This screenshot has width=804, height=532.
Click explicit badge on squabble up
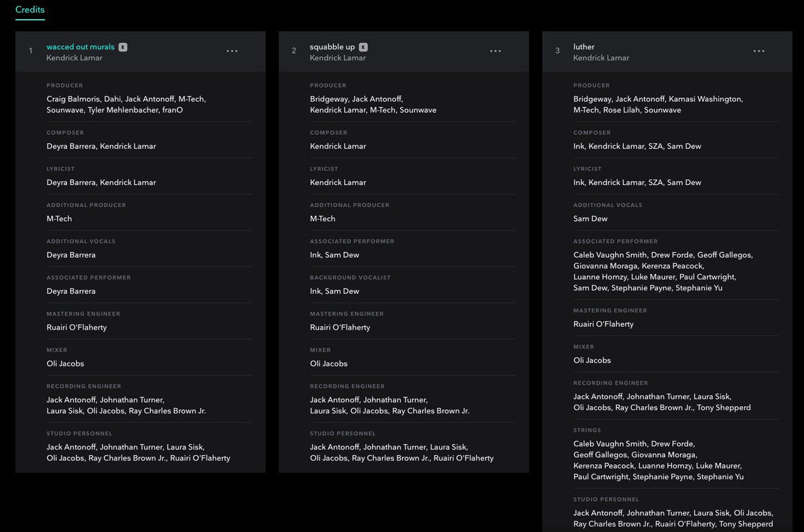click(363, 47)
